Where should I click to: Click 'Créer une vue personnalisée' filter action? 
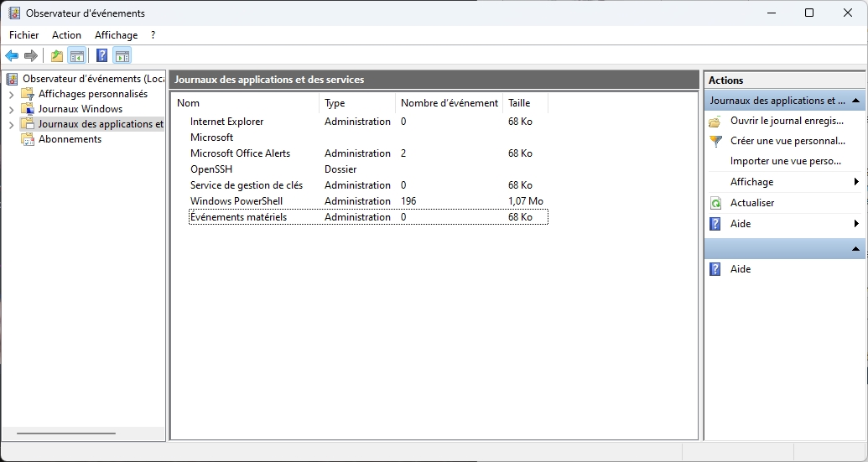[787, 141]
